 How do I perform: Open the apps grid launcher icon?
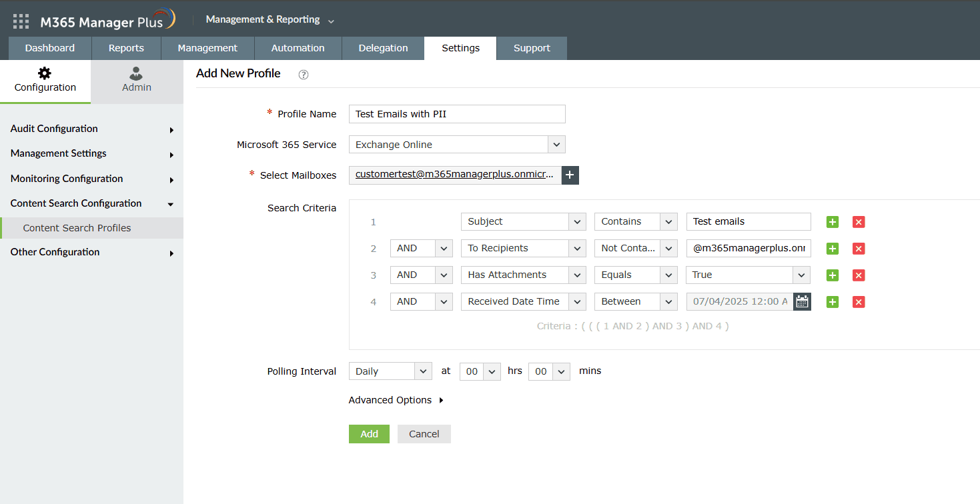click(21, 21)
